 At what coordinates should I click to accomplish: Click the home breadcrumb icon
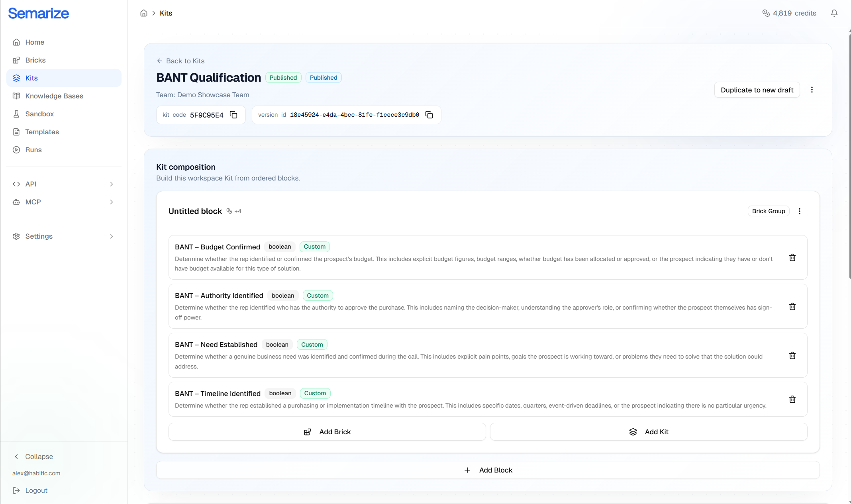click(x=144, y=13)
